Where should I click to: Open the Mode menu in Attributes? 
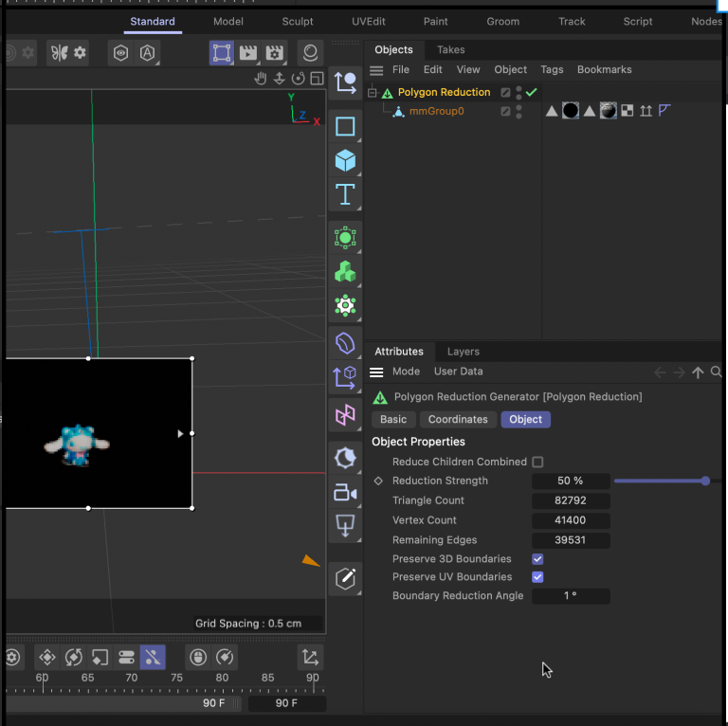[406, 372]
